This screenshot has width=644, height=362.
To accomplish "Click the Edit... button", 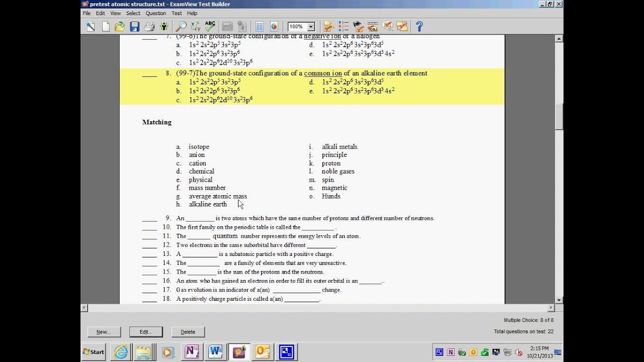I will pos(146,332).
